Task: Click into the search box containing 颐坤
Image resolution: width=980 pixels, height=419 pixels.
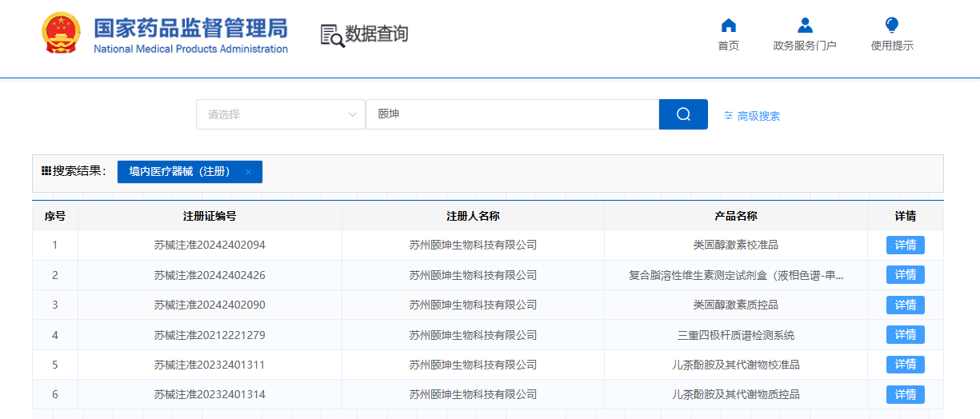Action: point(512,114)
